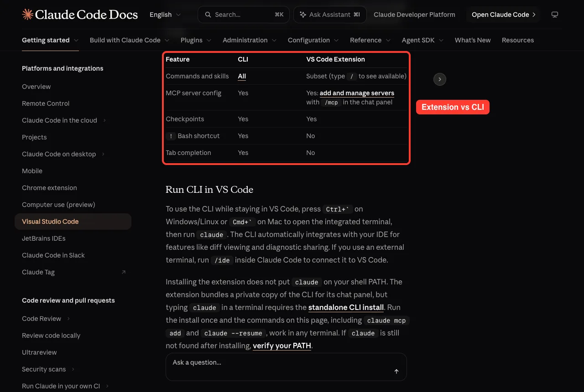This screenshot has width=584, height=392.
Task: Follow the 'All' link in the CLI column
Action: 242,76
